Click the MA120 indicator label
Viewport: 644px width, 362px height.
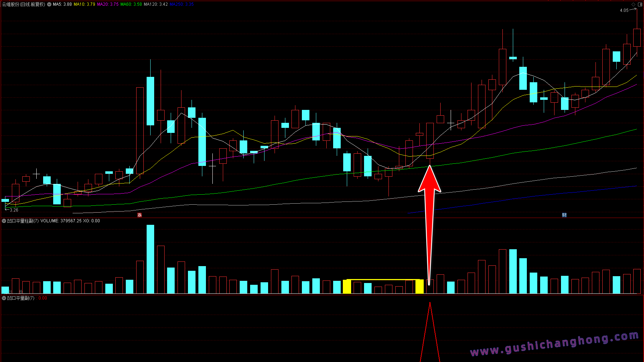(156, 4)
